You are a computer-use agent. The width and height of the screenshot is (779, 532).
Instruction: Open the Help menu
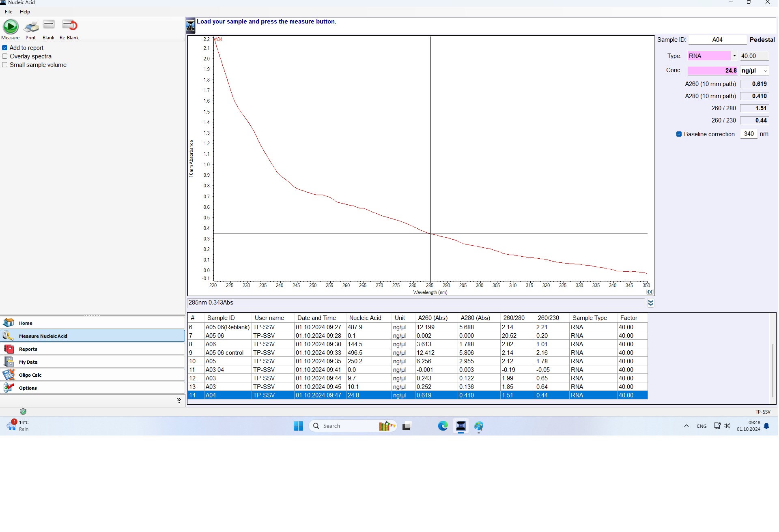tap(25, 12)
